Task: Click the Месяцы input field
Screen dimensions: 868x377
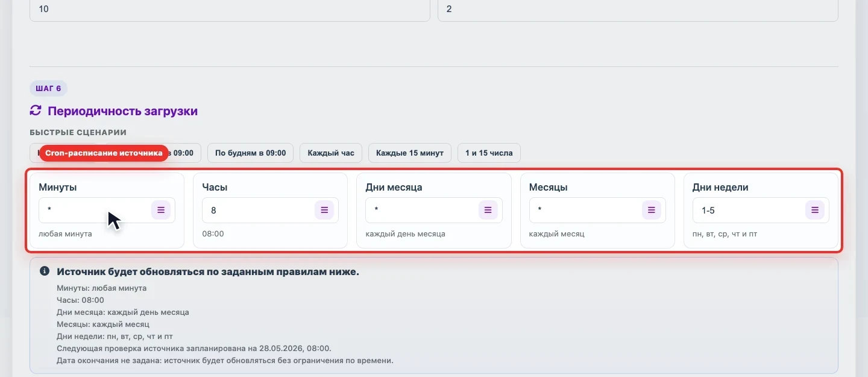Action: click(x=597, y=210)
